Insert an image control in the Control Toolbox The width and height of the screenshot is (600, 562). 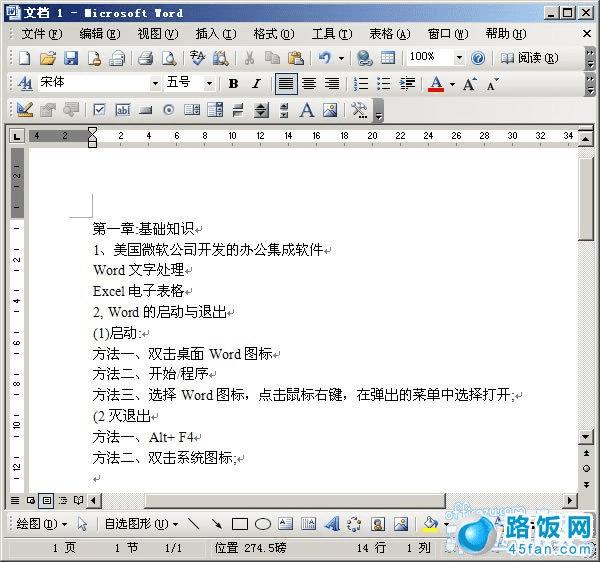click(x=330, y=110)
